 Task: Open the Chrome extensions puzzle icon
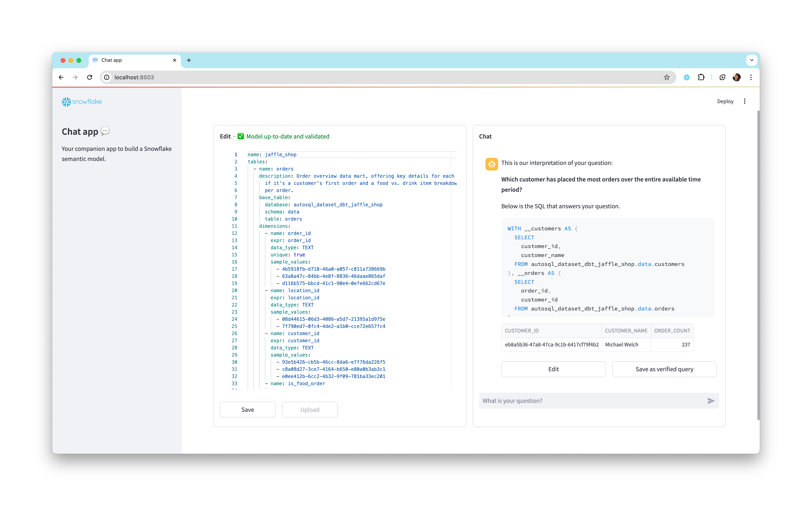click(x=701, y=77)
